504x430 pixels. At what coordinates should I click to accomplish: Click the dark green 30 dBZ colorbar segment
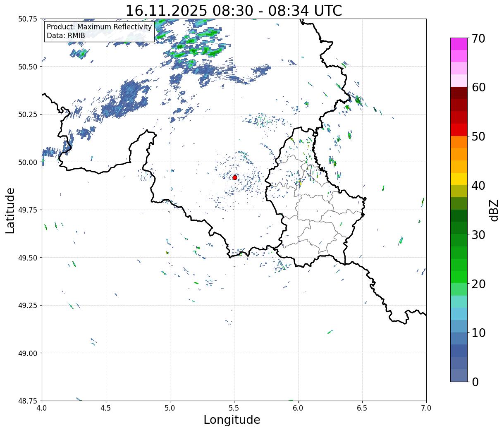point(459,228)
